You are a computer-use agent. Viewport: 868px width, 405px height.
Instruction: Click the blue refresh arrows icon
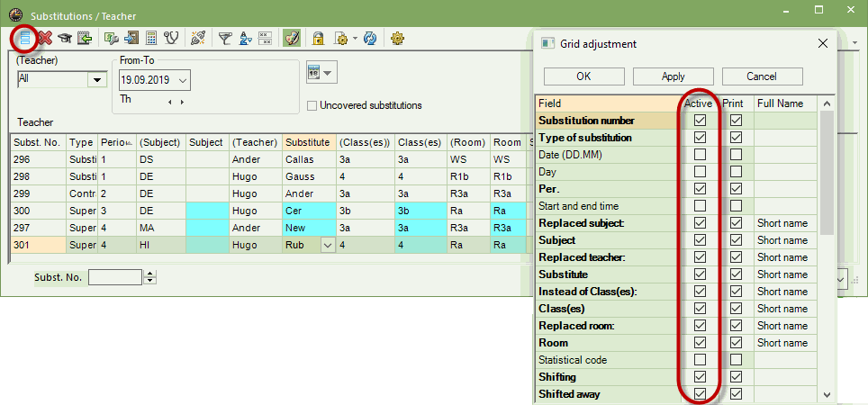[370, 38]
